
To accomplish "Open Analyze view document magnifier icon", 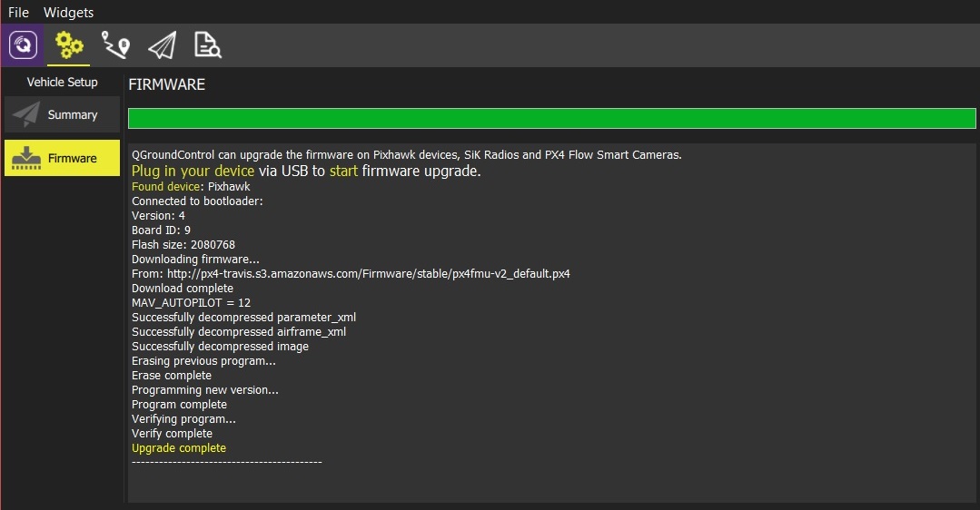I will (x=208, y=45).
